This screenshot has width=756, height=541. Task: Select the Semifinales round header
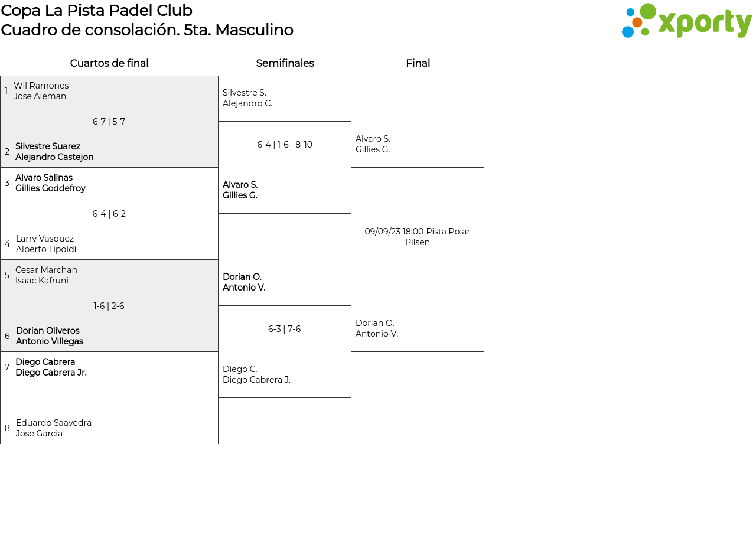(285, 63)
